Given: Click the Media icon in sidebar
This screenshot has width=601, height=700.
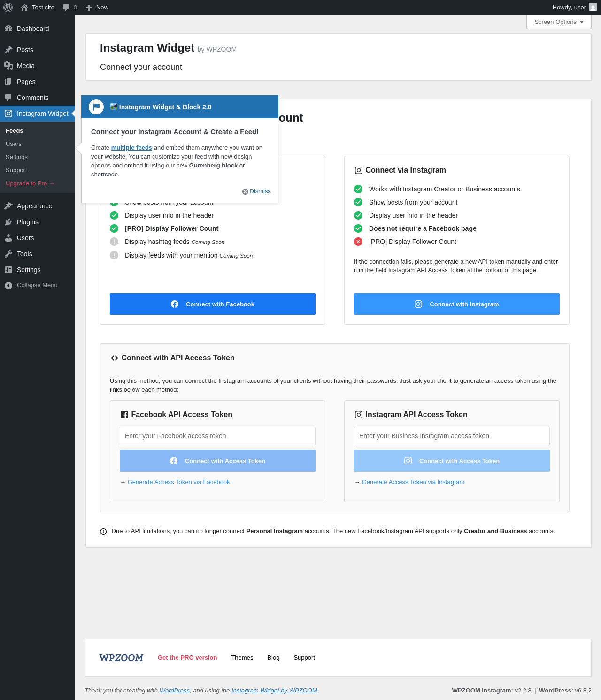Looking at the screenshot, I should pos(8,66).
